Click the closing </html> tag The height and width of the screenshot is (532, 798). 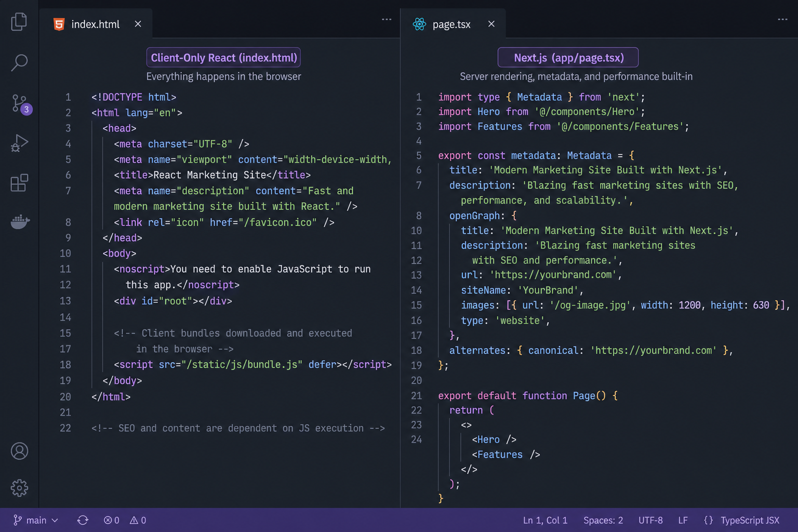tap(111, 397)
